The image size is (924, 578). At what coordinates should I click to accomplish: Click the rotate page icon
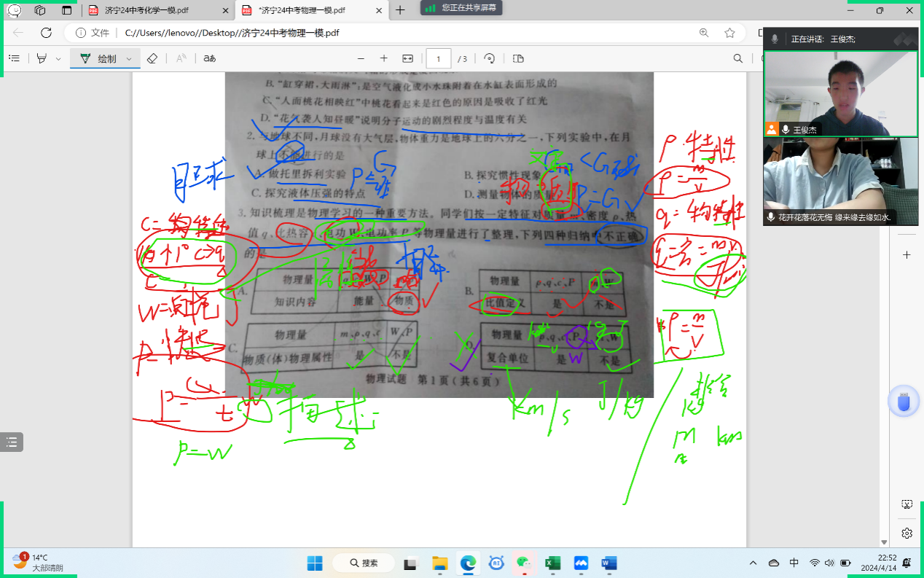point(490,58)
